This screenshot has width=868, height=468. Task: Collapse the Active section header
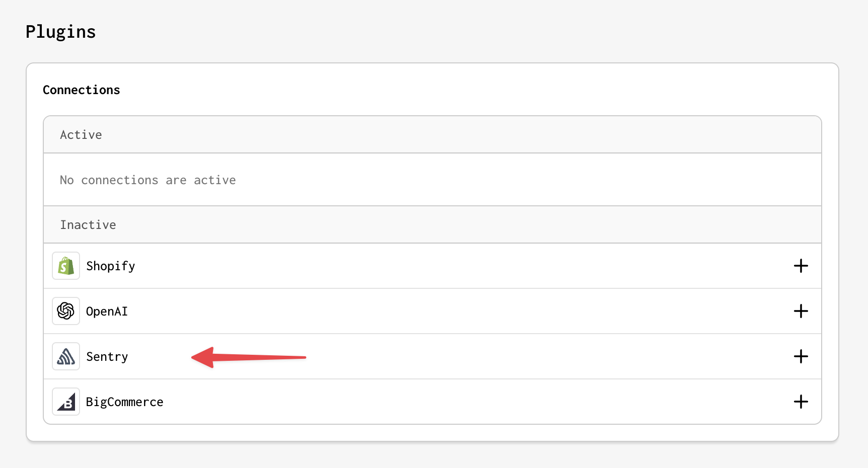(432, 135)
